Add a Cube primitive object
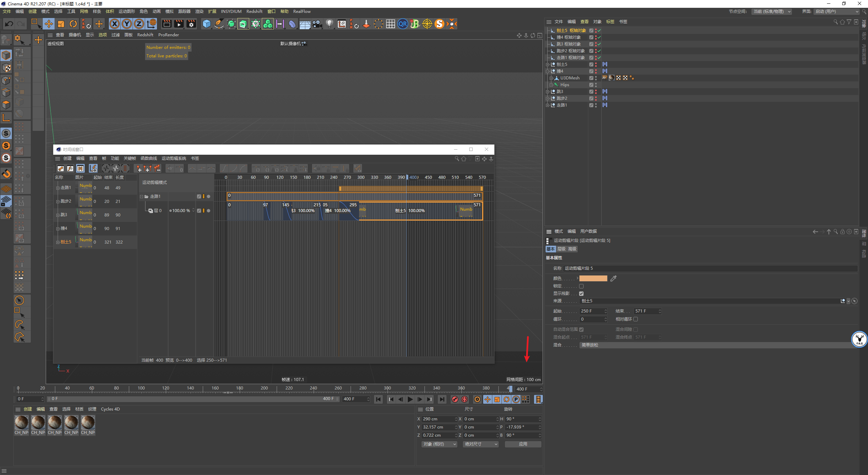Screen dimensions: 868x475 pyautogui.click(x=206, y=24)
